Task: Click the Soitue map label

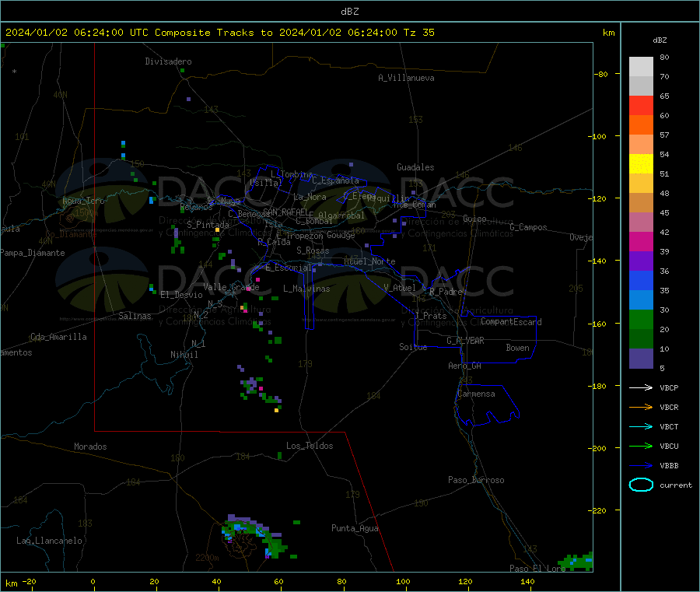Action: tap(413, 347)
